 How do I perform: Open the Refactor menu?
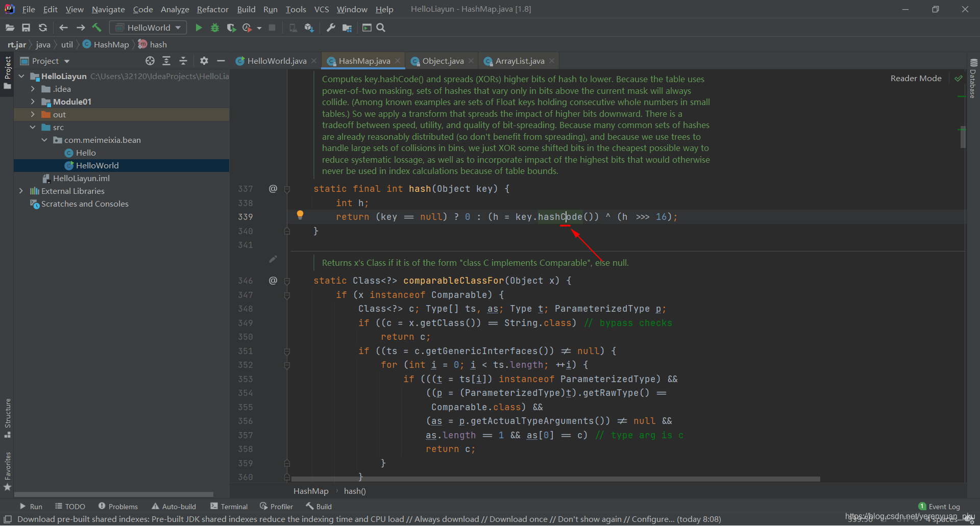pos(212,9)
